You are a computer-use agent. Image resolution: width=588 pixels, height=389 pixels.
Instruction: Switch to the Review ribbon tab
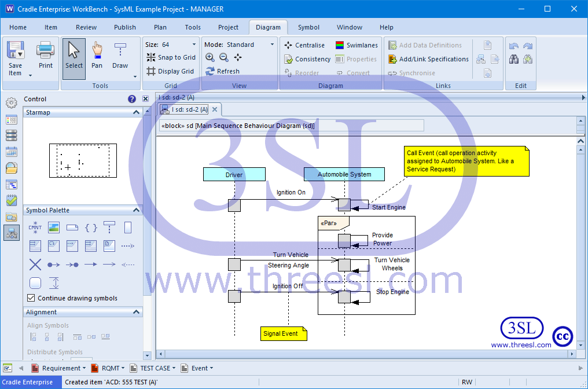(86, 27)
